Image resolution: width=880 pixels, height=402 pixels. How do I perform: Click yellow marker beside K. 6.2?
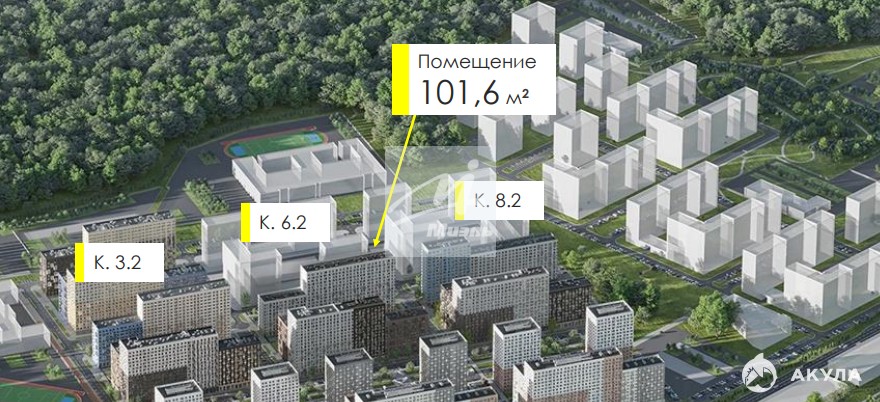(245, 222)
